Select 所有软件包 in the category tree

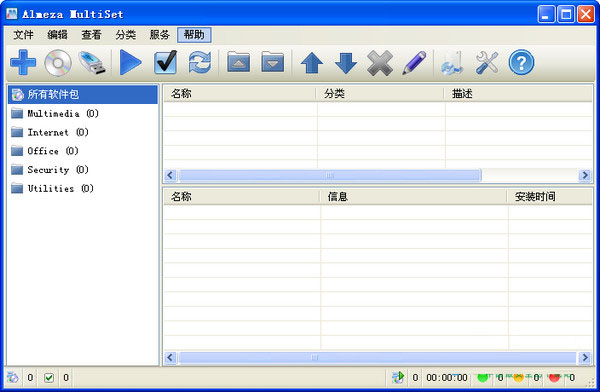(x=83, y=94)
